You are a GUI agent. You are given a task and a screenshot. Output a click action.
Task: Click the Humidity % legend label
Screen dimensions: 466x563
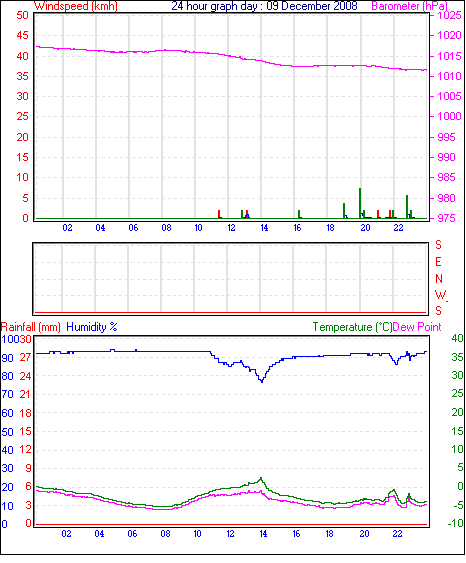tap(92, 327)
